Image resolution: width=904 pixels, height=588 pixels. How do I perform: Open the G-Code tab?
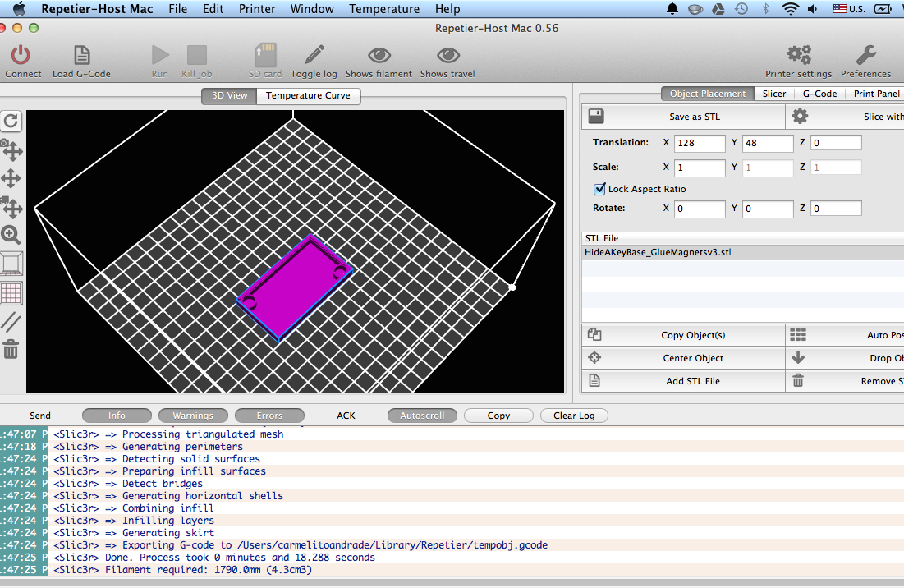(x=819, y=94)
